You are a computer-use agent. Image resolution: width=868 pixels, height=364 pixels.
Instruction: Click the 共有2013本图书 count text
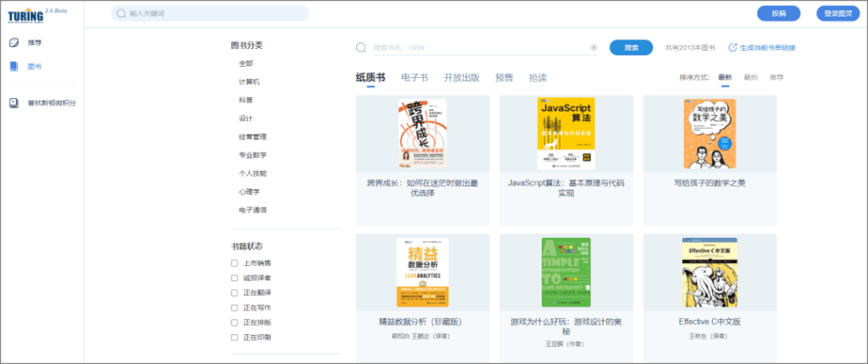coord(690,47)
